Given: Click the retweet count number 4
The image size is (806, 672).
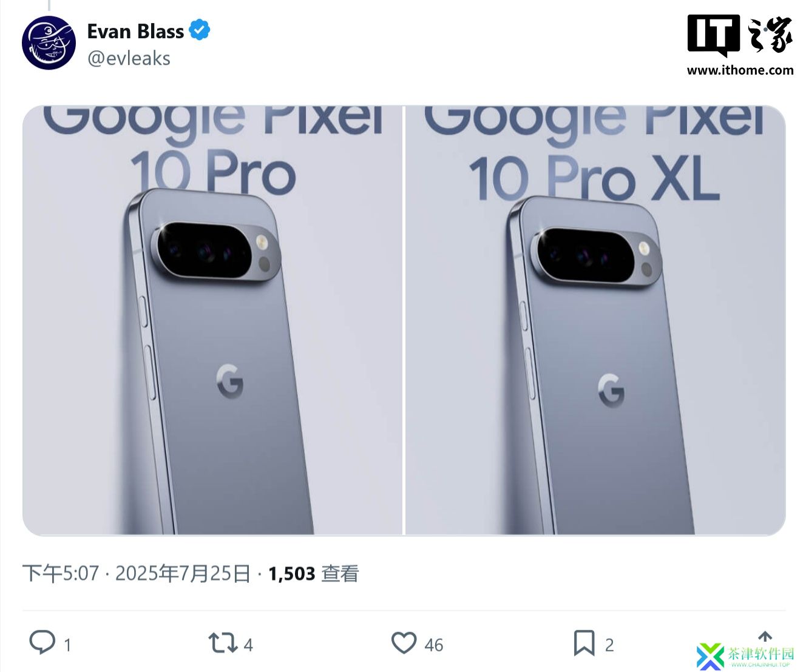Looking at the screenshot, I should pyautogui.click(x=248, y=645).
